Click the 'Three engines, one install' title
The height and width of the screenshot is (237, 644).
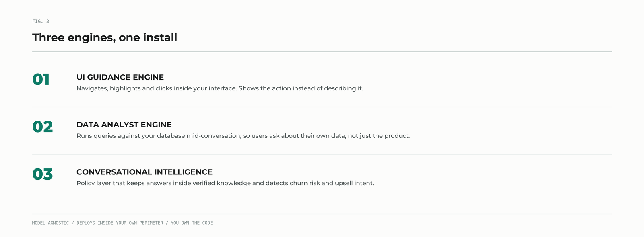[x=105, y=37]
